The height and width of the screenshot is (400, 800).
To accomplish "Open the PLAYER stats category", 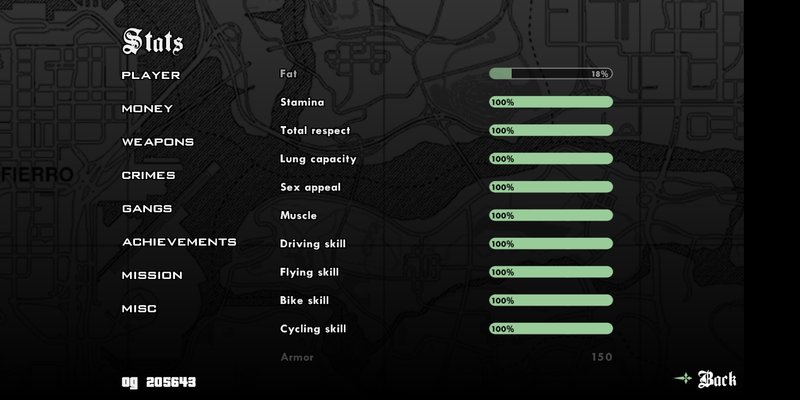I will click(151, 75).
